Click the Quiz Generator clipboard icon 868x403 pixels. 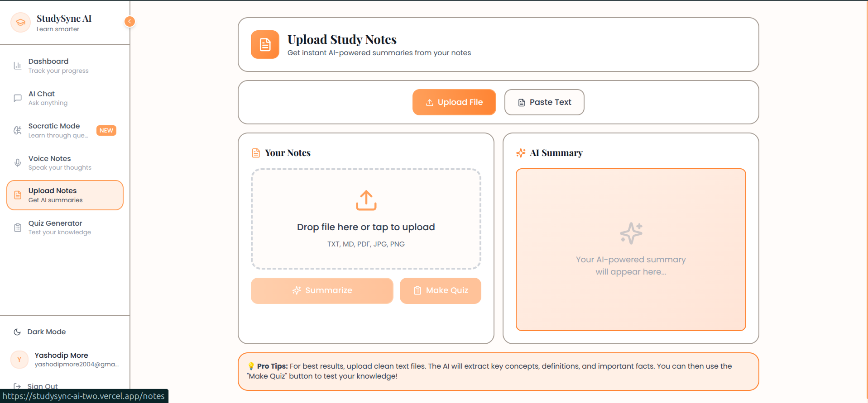coord(18,228)
